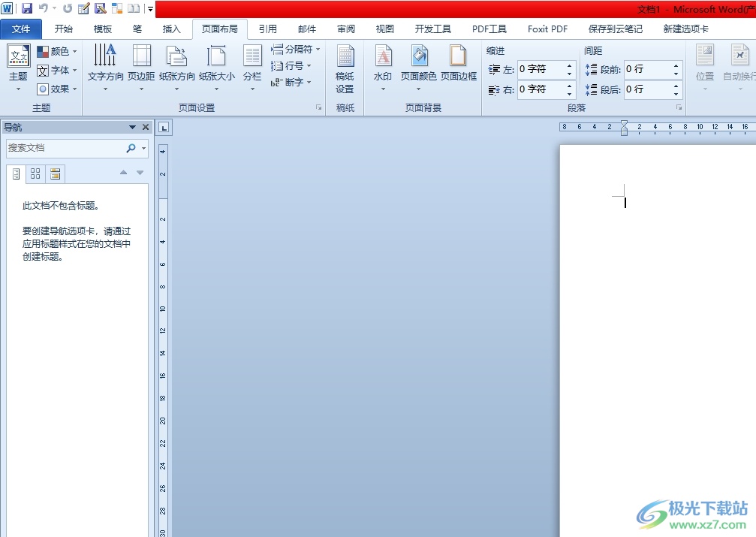Switch to Review (审阅) tab
This screenshot has width=756, height=537.
tap(345, 29)
